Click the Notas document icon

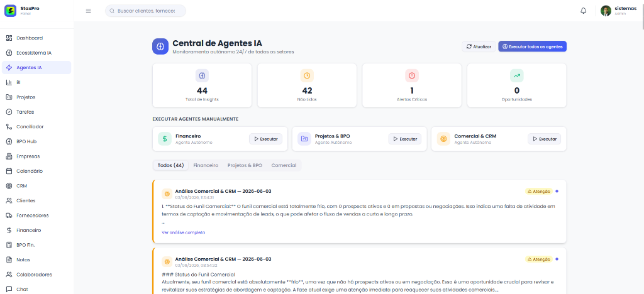pos(9,259)
